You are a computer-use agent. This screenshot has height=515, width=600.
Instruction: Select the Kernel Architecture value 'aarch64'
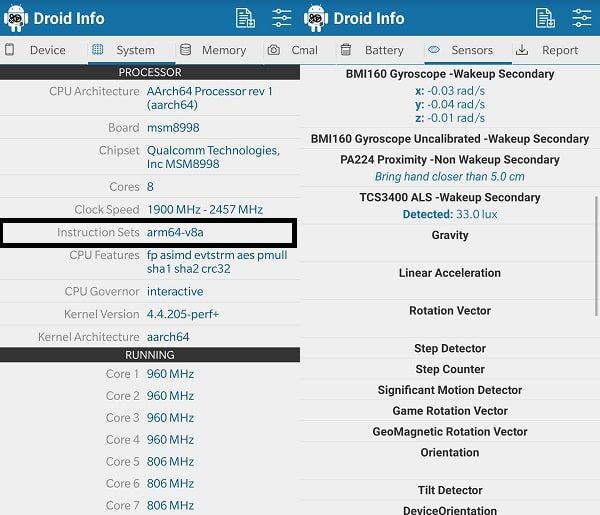pyautogui.click(x=168, y=337)
